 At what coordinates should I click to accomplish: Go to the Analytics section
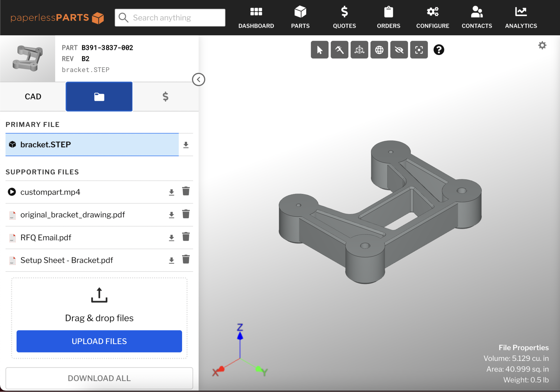click(521, 18)
